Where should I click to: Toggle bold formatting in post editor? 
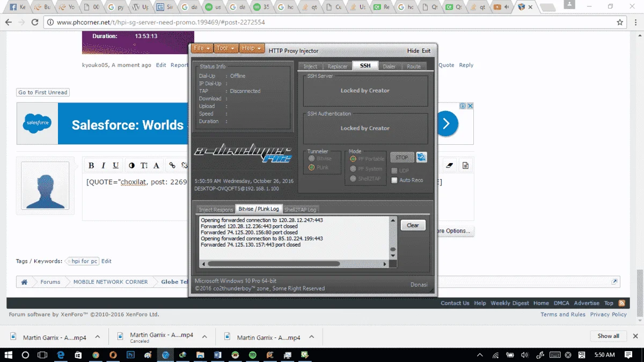(x=91, y=166)
